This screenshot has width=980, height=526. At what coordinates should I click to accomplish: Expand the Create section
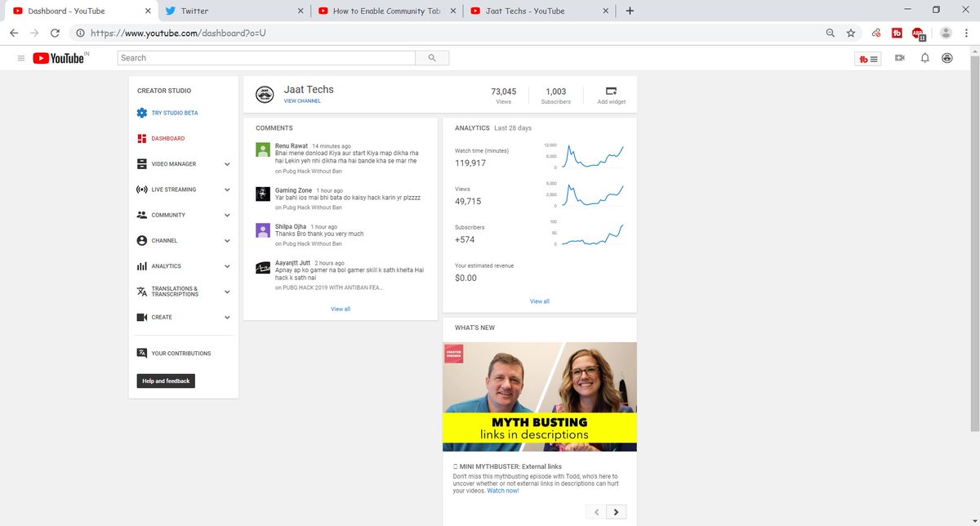pyautogui.click(x=227, y=317)
